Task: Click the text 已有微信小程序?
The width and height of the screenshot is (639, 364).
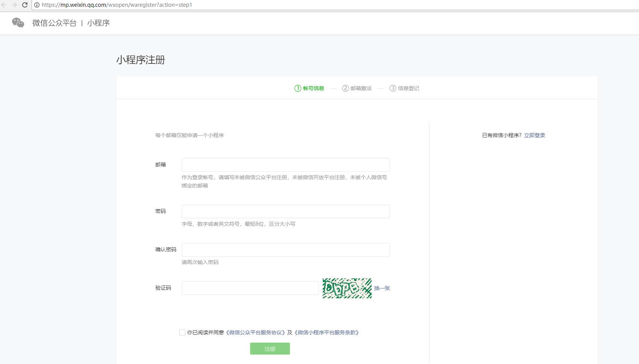Action: [502, 135]
